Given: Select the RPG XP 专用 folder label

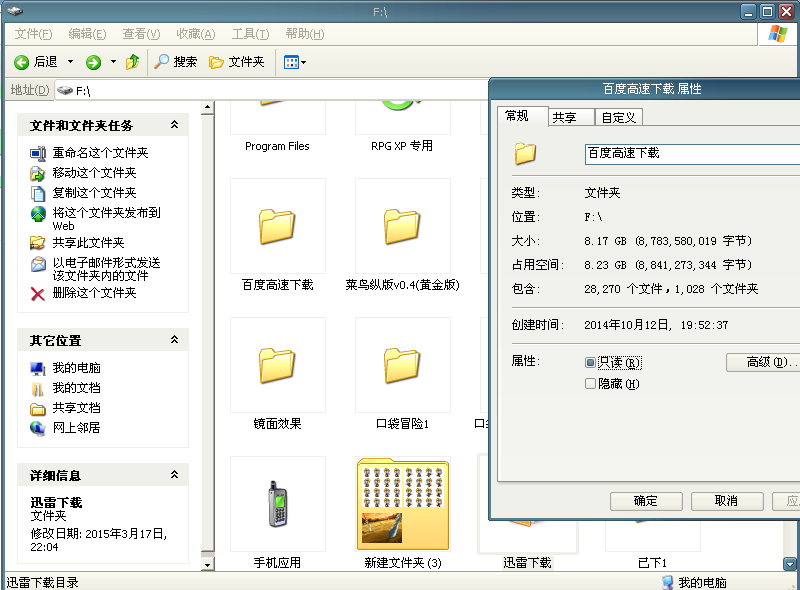Looking at the screenshot, I should [402, 146].
